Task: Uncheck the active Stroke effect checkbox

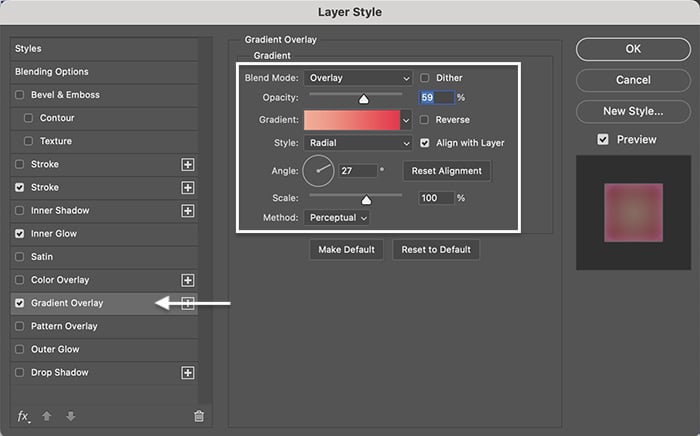Action: [20, 187]
